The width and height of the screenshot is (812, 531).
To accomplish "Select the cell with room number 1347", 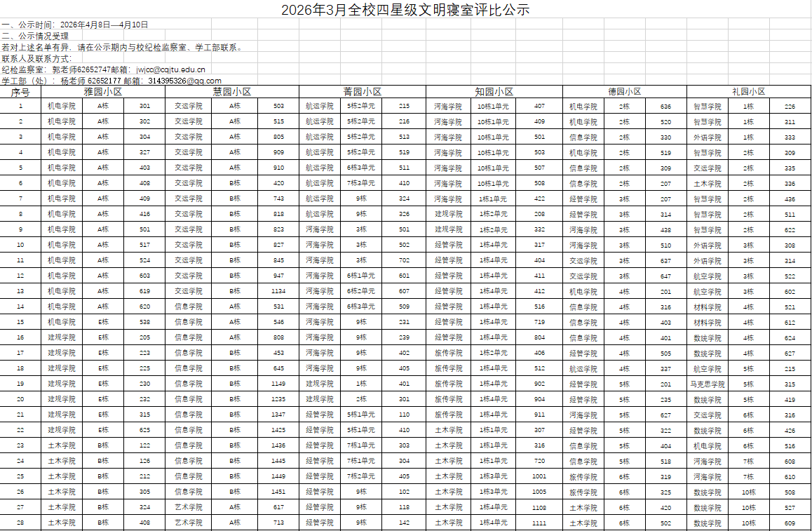I will pos(278,415).
